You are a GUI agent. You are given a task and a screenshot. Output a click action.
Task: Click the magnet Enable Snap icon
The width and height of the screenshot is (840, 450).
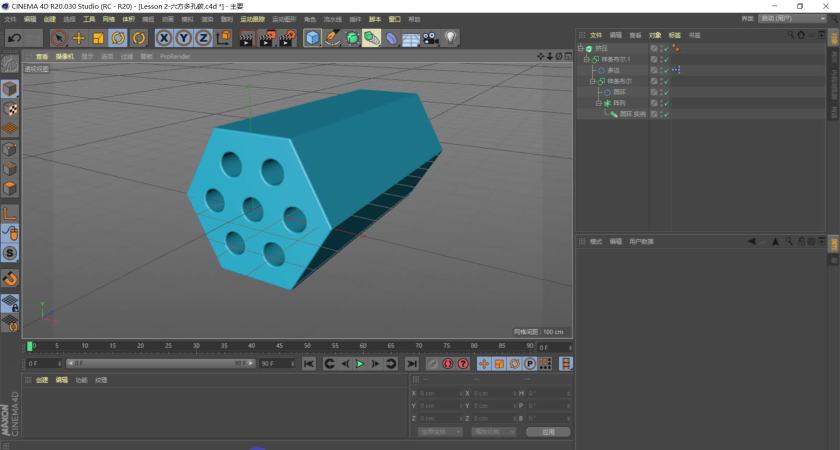pyautogui.click(x=10, y=279)
